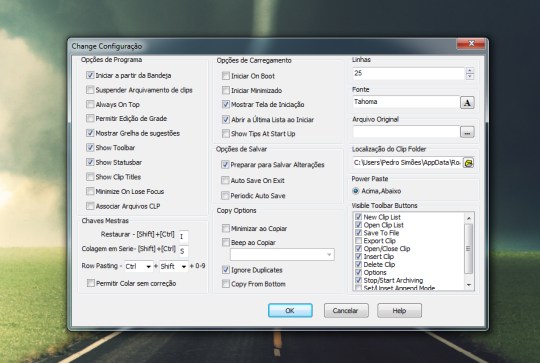Check Iniciar On Boot option

click(x=226, y=76)
